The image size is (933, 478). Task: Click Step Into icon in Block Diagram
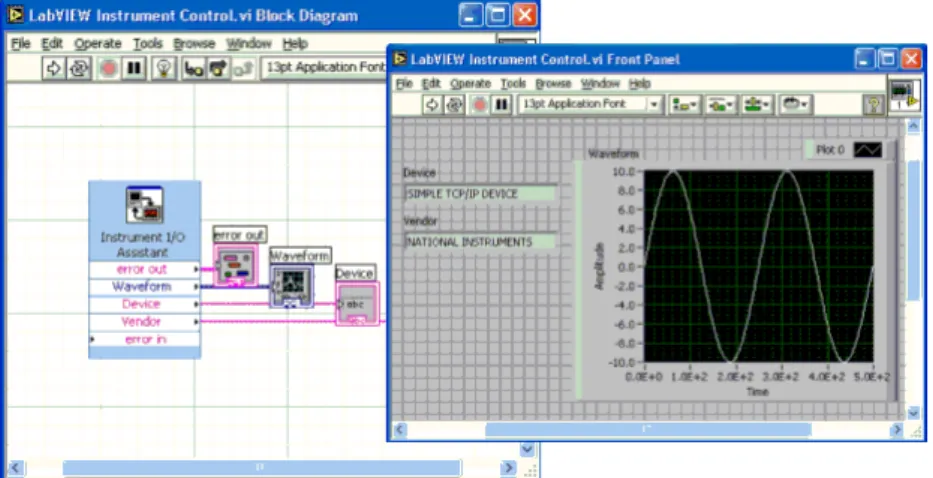[193, 68]
